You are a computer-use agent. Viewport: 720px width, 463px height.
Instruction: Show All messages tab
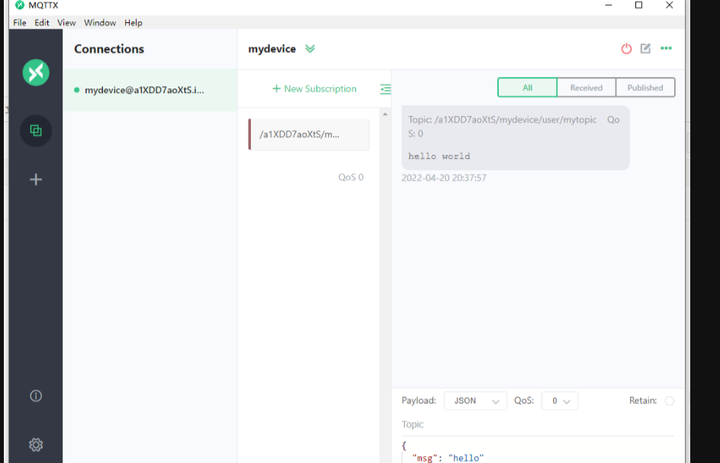[527, 87]
